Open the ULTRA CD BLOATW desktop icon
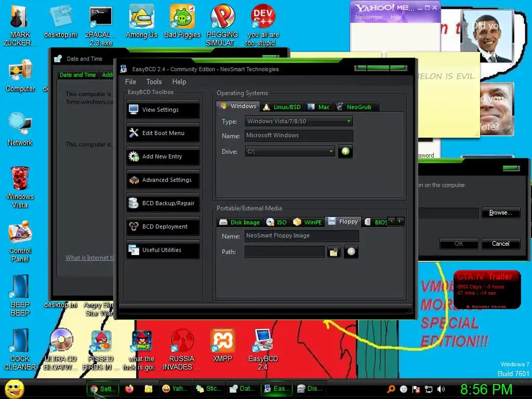Screen dimensions: 532x399 coord(61,350)
